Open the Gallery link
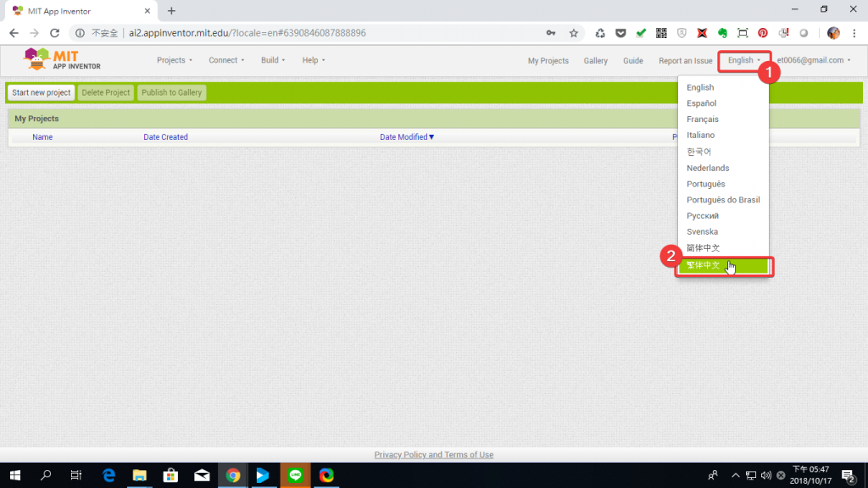 [x=596, y=61]
